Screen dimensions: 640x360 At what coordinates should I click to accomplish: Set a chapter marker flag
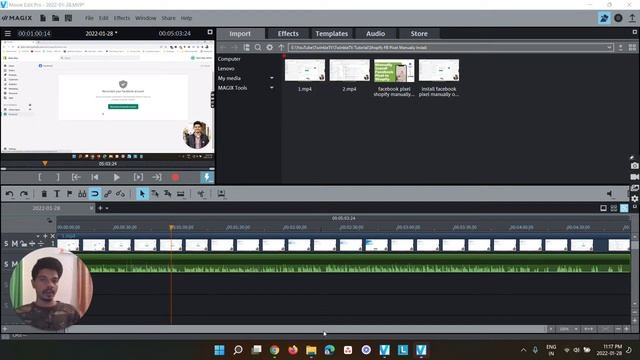coord(69,194)
